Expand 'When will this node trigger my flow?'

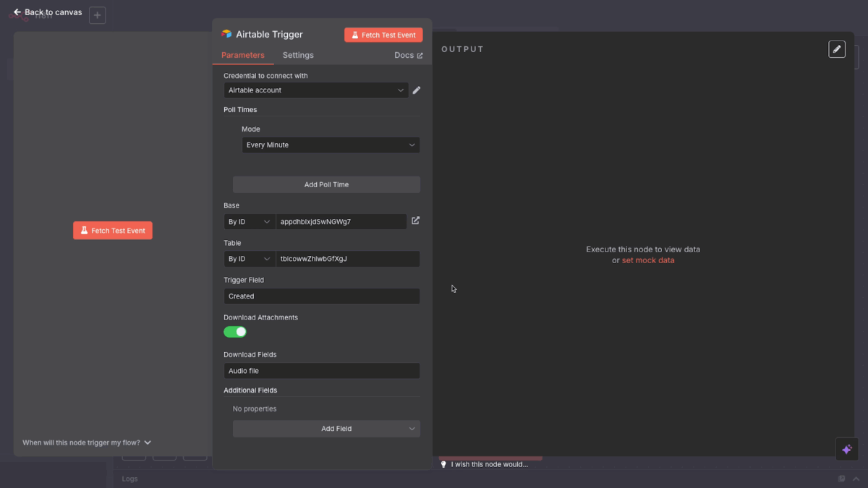tap(87, 442)
